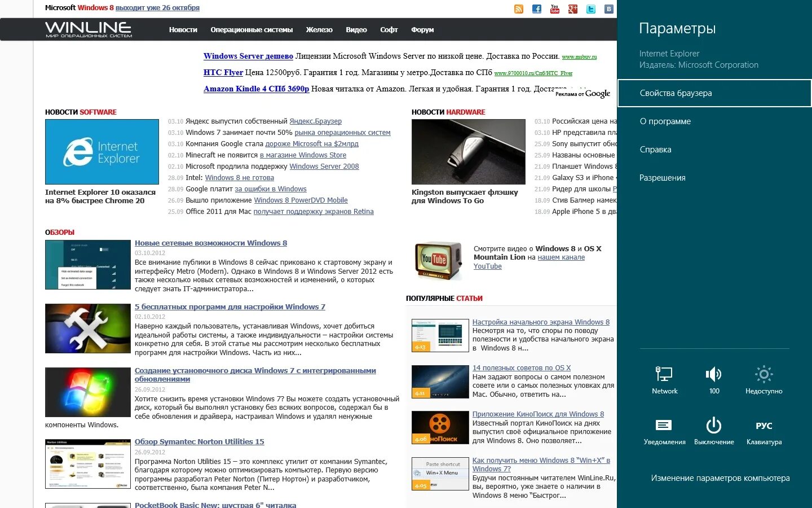Open 'нашем канале YouTube' link
The image size is (812, 508).
(x=529, y=262)
